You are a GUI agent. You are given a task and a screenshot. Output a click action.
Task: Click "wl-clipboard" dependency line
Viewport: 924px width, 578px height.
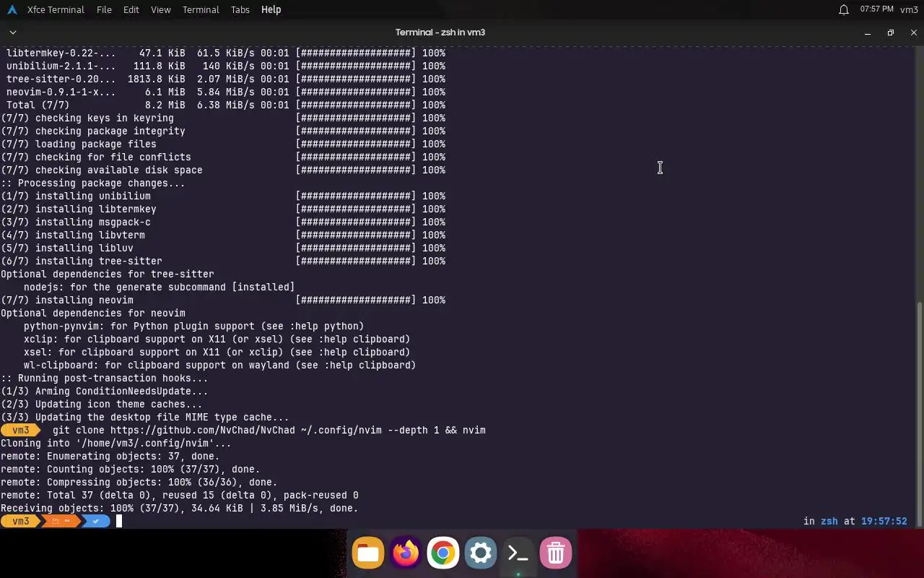point(219,366)
